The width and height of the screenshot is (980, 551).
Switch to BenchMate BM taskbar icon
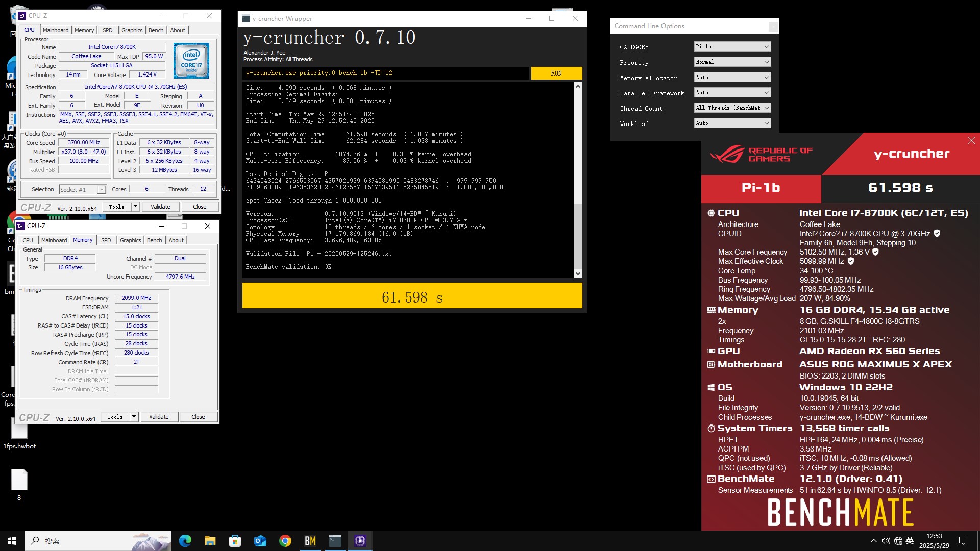[x=310, y=541]
